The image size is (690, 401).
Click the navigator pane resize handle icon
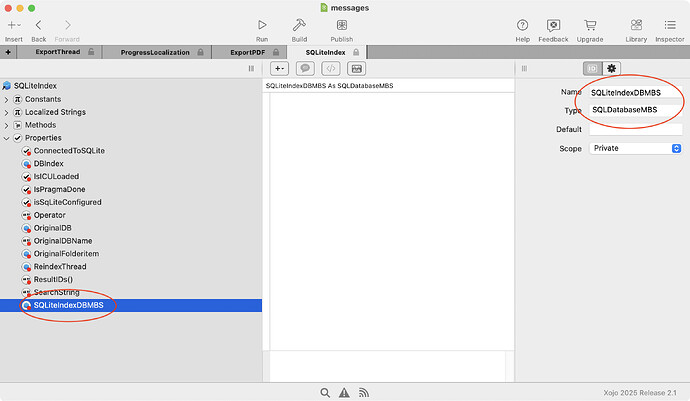[x=251, y=69]
